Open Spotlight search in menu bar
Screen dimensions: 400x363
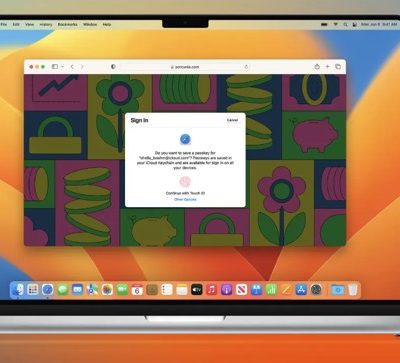coord(345,24)
